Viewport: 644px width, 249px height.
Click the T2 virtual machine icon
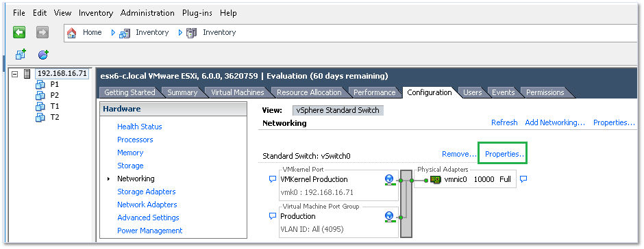(40, 118)
